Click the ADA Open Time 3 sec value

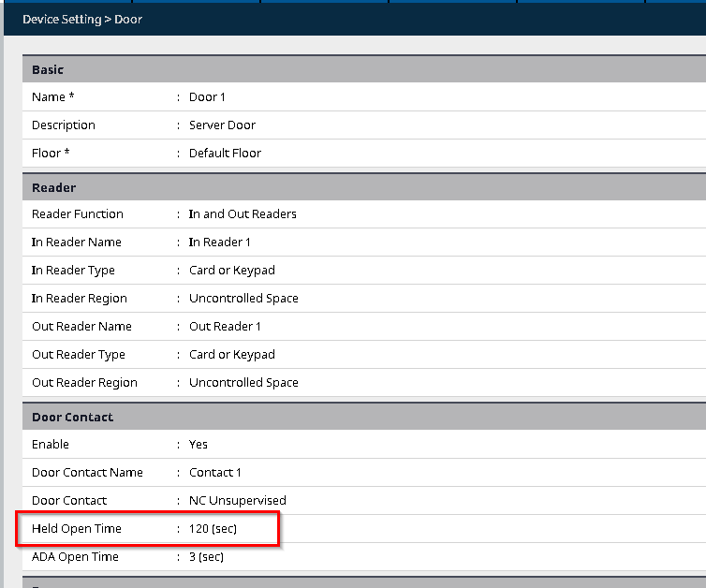[206, 557]
